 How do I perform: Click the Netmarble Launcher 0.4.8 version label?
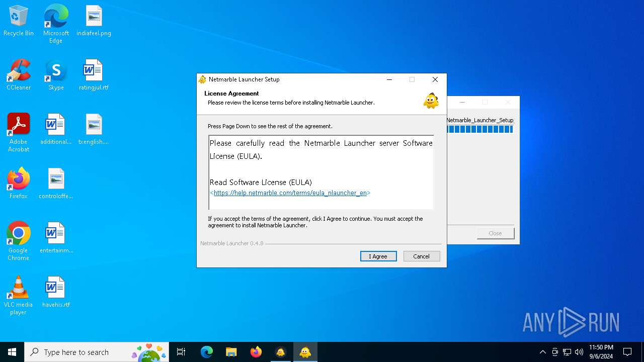click(231, 243)
